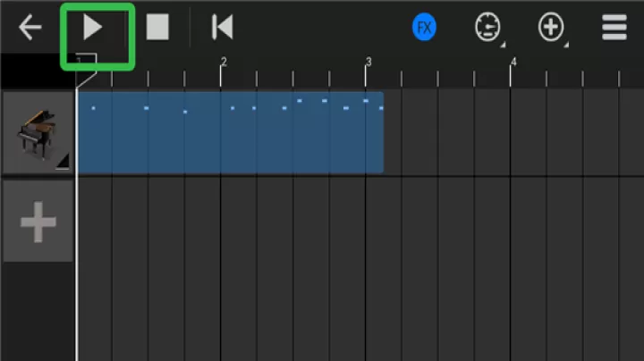Rewind to the start of the song

pos(222,28)
